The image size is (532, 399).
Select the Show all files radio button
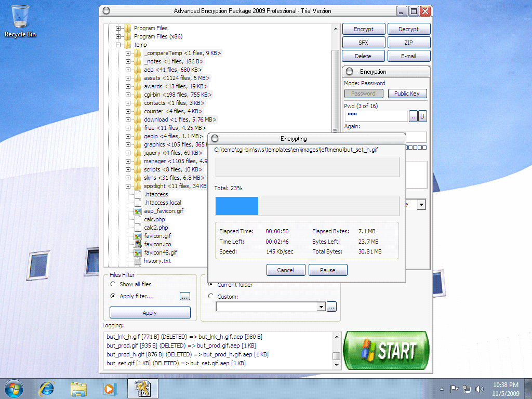[113, 284]
